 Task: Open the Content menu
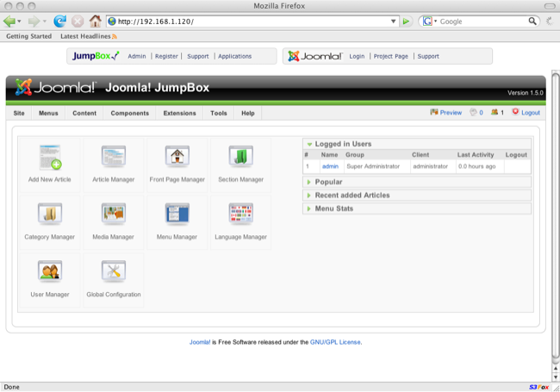coord(84,113)
